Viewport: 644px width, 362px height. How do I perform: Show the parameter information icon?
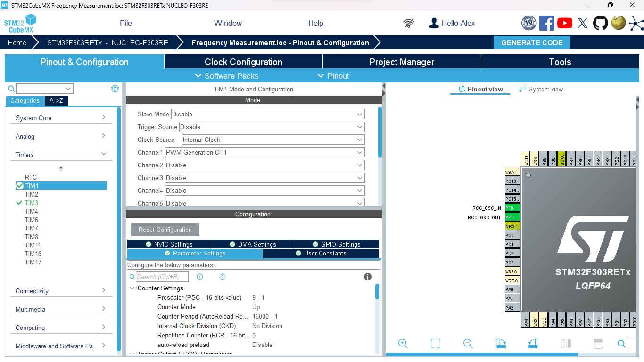[368, 277]
